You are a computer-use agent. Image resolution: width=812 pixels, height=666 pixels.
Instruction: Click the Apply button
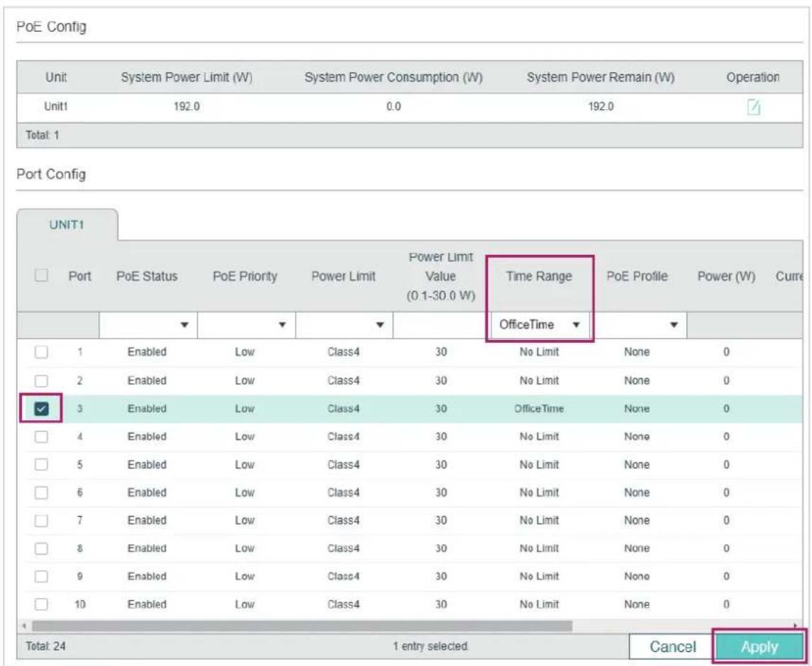point(759,647)
